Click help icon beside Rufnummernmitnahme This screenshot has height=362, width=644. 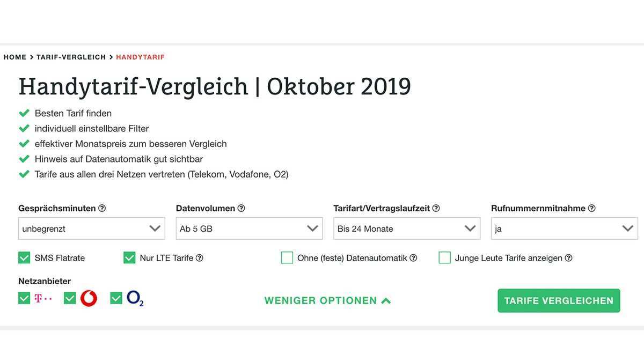591,208
